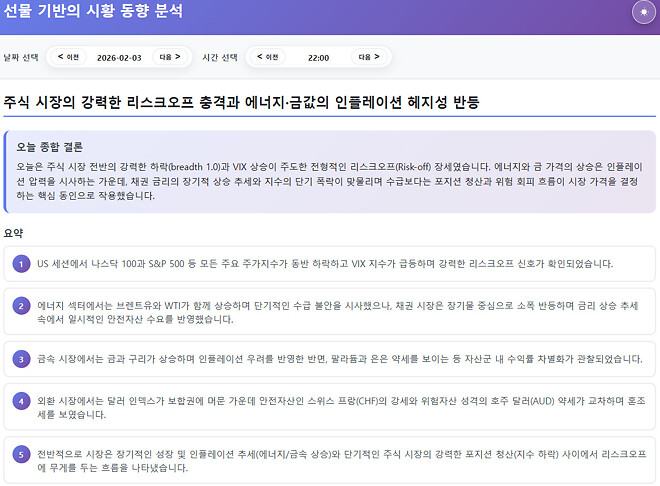This screenshot has width=660, height=486.
Task: Click headline '주식 시장의 강력한 리스크오프 충격과...'
Action: pos(241,102)
